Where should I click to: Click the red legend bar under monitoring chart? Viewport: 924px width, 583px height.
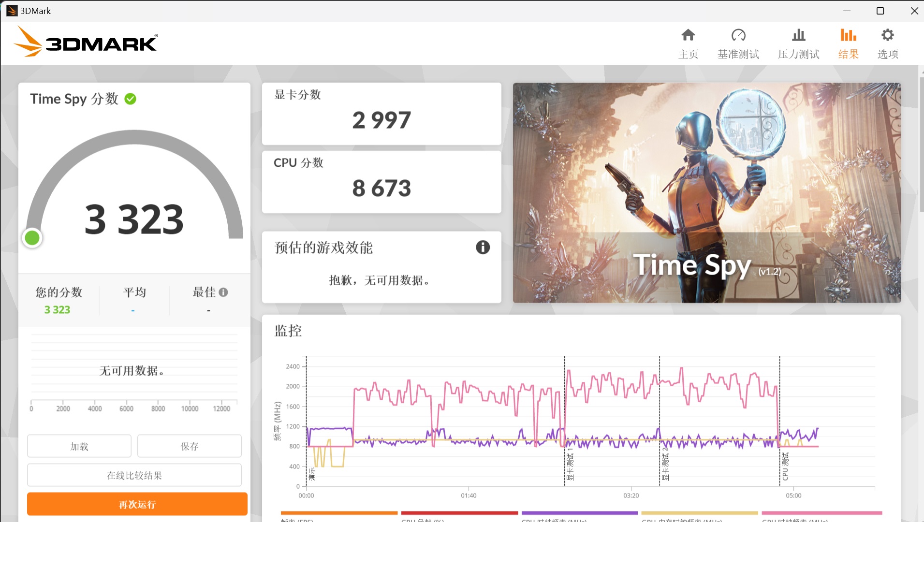(x=459, y=513)
